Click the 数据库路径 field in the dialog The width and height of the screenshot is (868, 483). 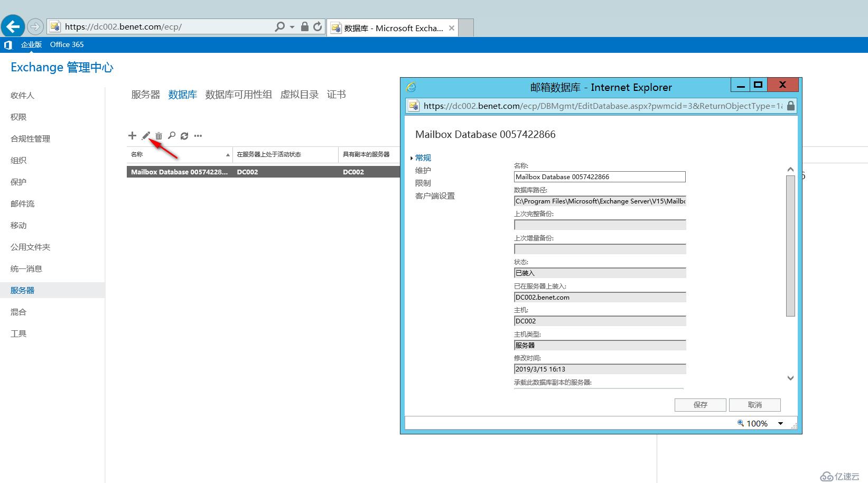click(600, 201)
